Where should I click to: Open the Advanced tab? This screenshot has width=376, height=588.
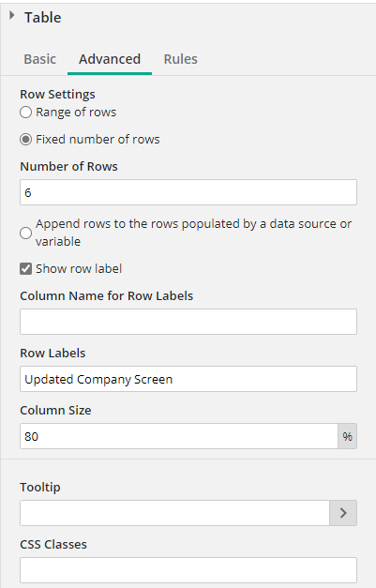[x=110, y=59]
